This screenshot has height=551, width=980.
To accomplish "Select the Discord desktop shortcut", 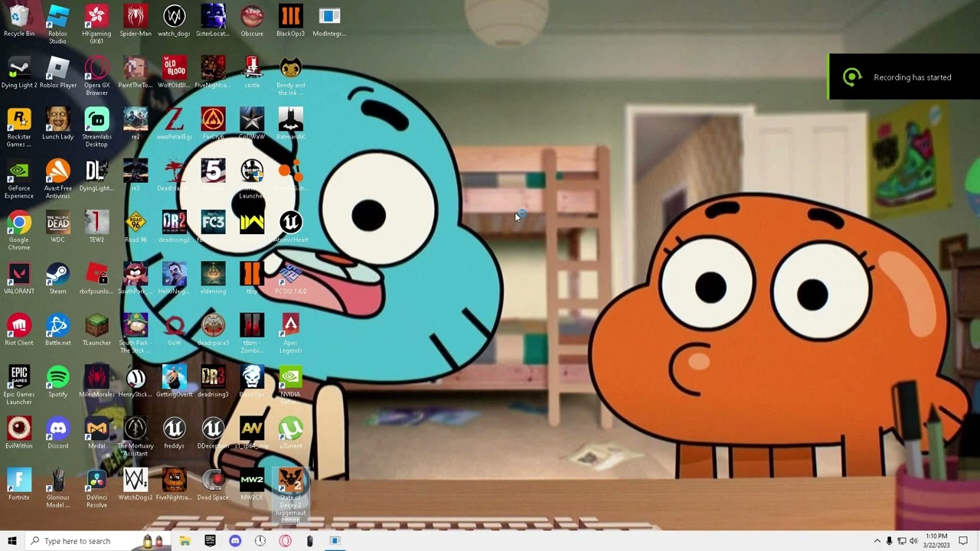I will click(x=57, y=432).
